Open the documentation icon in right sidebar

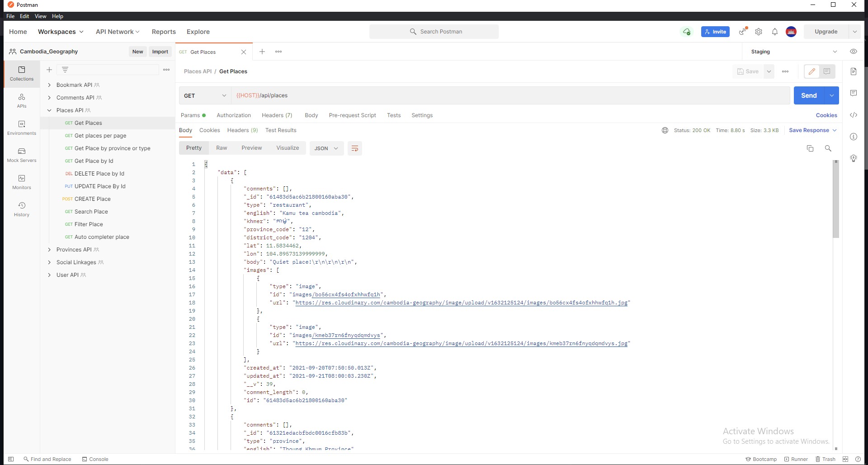pos(854,71)
